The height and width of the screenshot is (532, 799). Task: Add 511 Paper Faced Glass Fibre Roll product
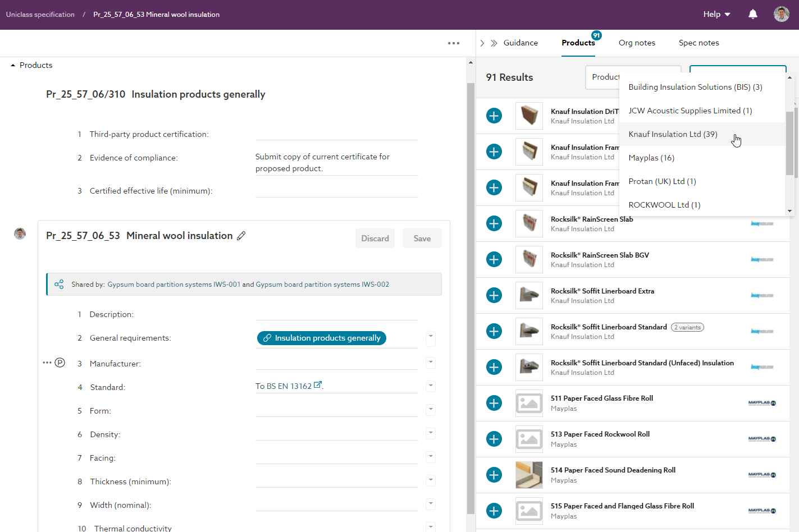[494, 403]
